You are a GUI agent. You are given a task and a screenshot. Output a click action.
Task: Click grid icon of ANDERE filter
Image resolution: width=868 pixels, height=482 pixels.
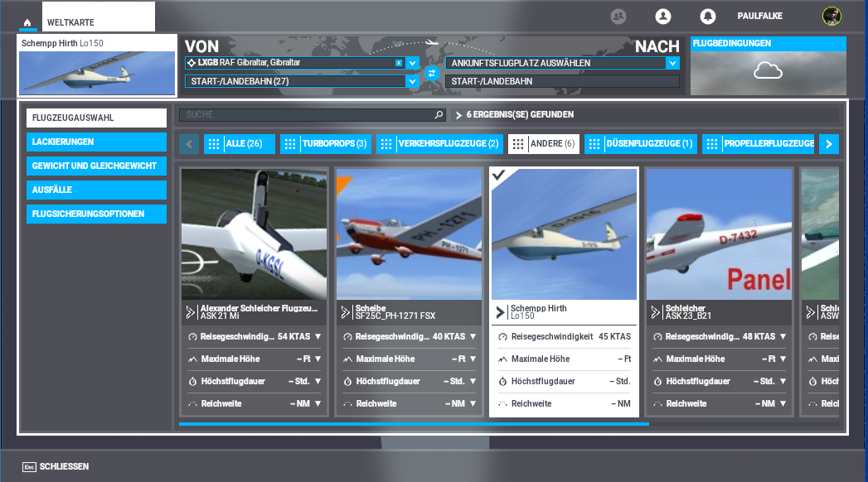click(x=517, y=144)
